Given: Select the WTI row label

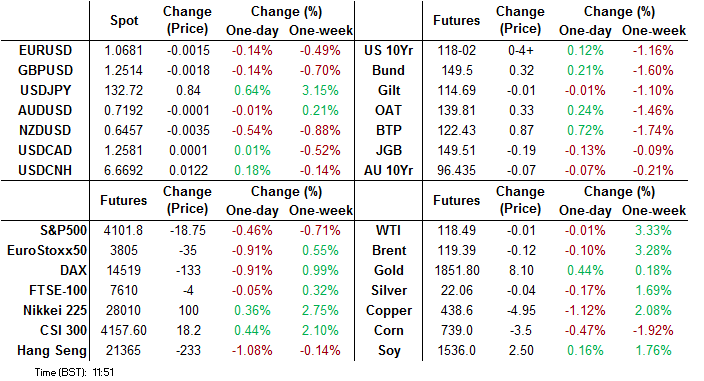Looking at the screenshot, I should pos(388,231).
